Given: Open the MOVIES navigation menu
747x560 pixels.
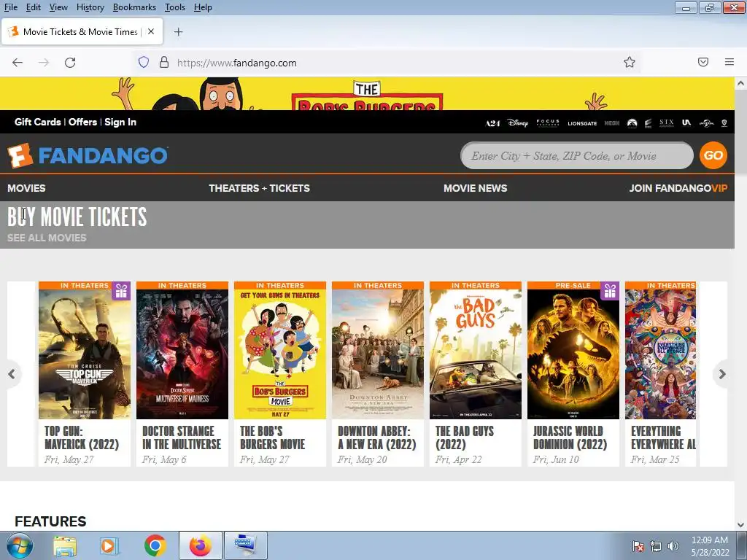Looking at the screenshot, I should tap(26, 188).
